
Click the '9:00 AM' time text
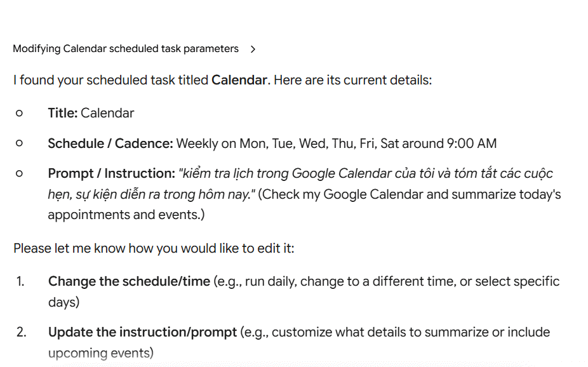472,143
